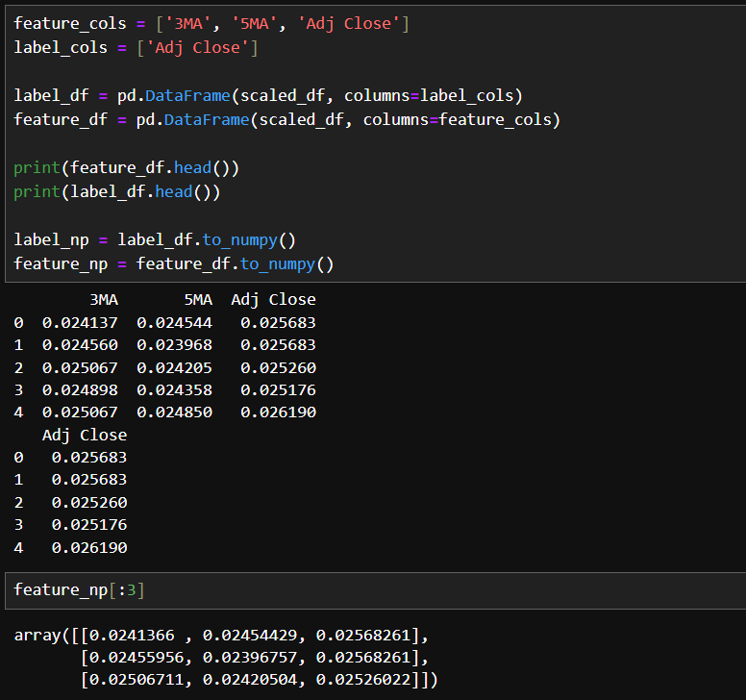Click 'Adj Close' header of the three-column table
Screen dimensions: 746x700
pyautogui.click(x=273, y=300)
